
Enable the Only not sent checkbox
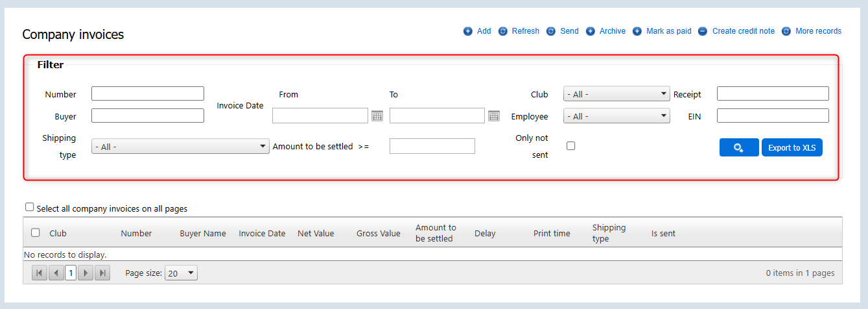571,146
